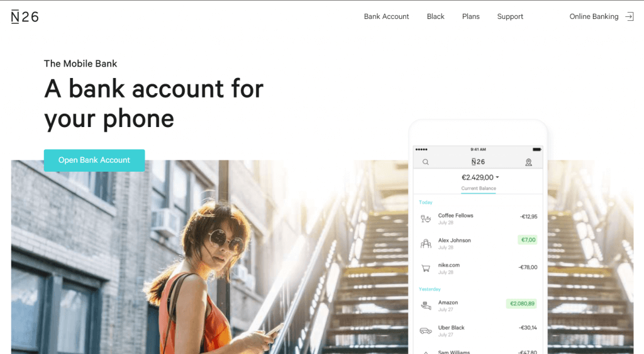Click the green €7,00 amount badge
Screen dimensions: 644x354
pos(528,240)
